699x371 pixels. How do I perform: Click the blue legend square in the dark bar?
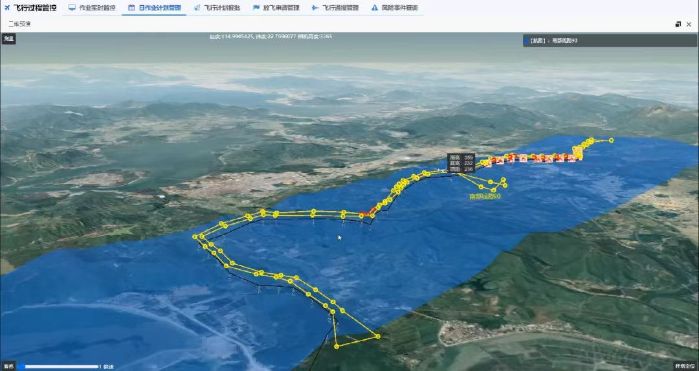pos(526,41)
